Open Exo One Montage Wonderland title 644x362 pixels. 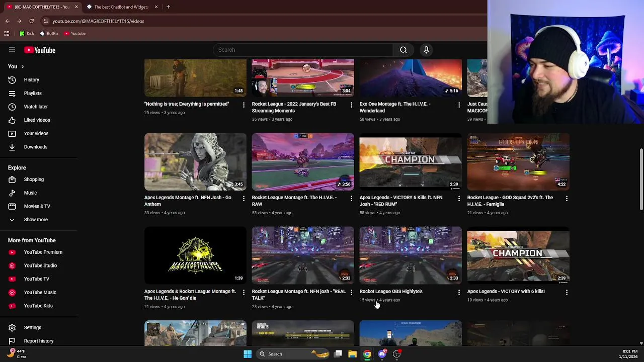pos(395,107)
